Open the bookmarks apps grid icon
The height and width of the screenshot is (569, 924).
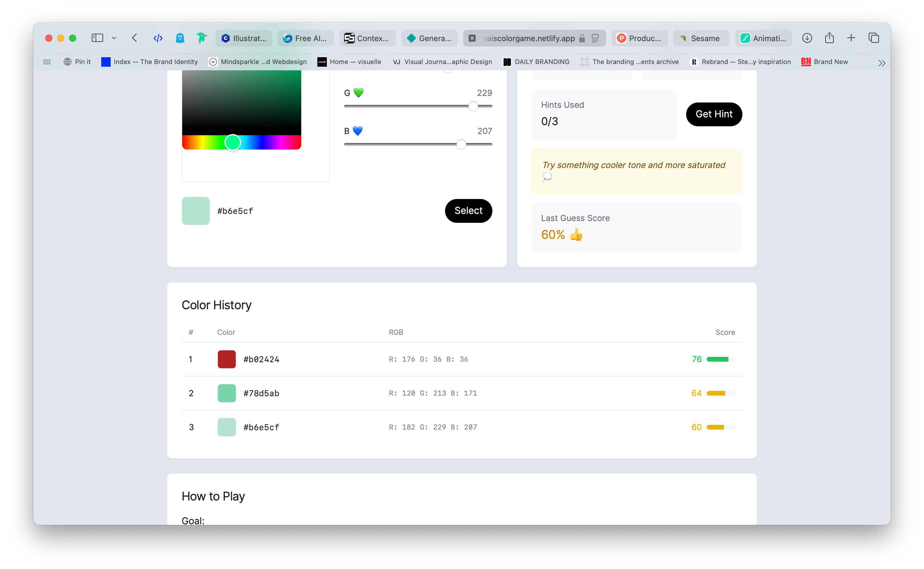coord(47,62)
